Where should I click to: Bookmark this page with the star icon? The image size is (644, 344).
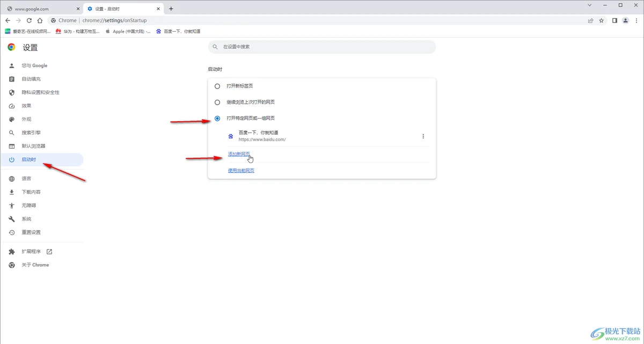(x=602, y=20)
